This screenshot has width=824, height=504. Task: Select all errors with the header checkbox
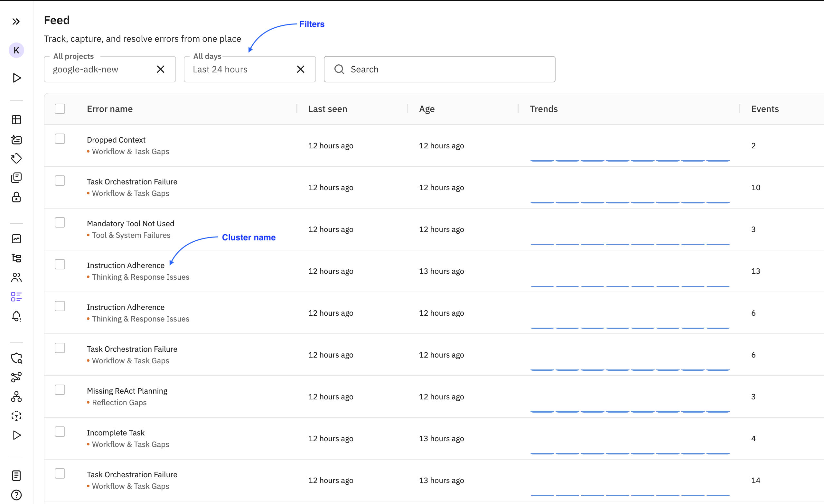[60, 108]
